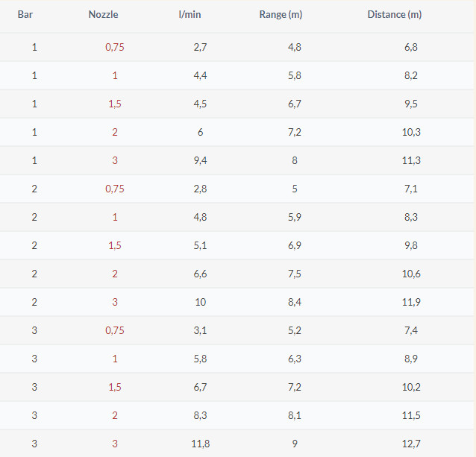Viewport: 476px width, 457px height.
Task: Select distance value 10,3 cell
Action: 411,132
